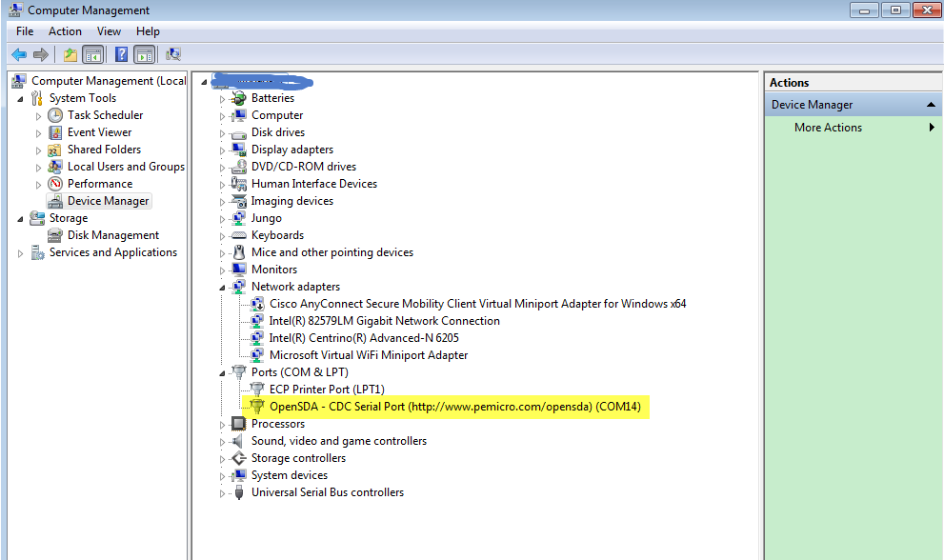Click the Forward arrow toolbar icon

coord(41,55)
